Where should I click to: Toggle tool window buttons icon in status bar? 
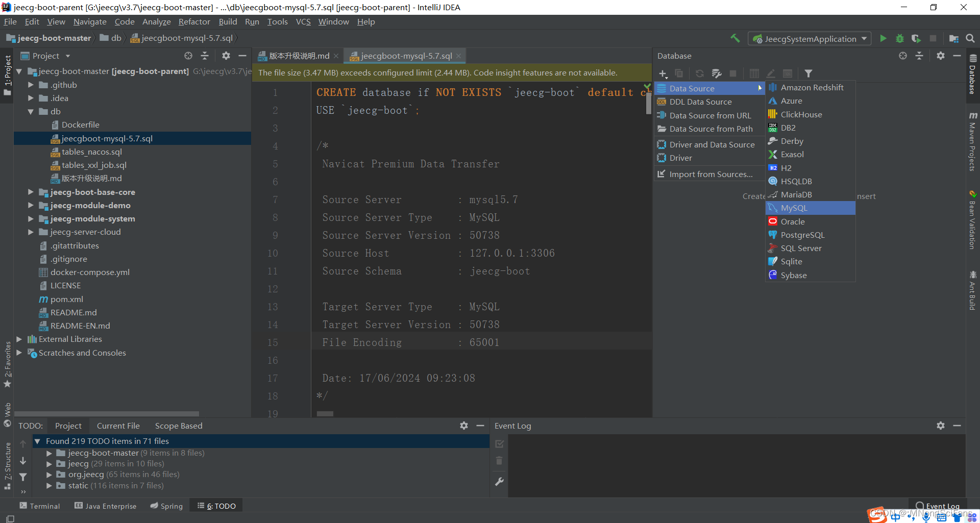tap(10, 518)
